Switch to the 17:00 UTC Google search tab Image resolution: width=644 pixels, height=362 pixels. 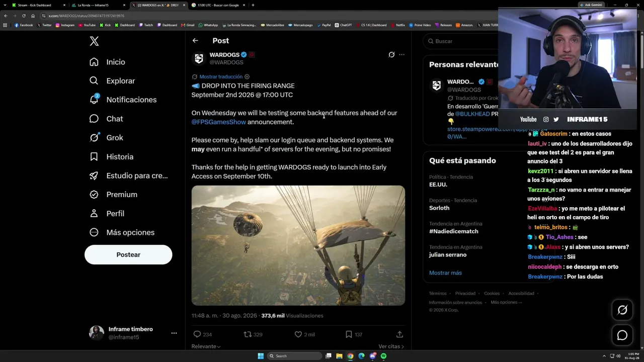pos(219,5)
